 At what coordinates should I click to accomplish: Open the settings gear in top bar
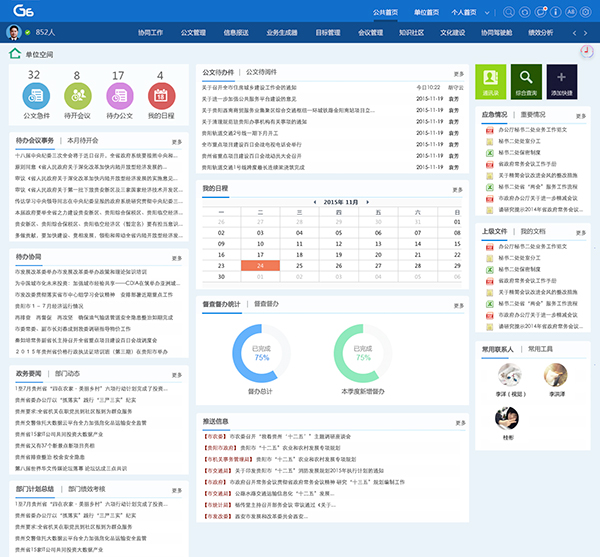tap(585, 12)
